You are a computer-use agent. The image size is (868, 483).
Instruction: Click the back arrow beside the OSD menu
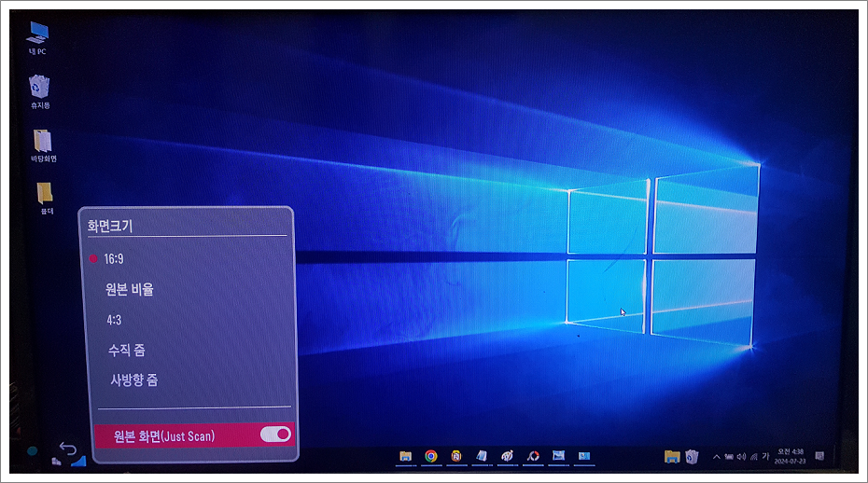click(x=67, y=448)
